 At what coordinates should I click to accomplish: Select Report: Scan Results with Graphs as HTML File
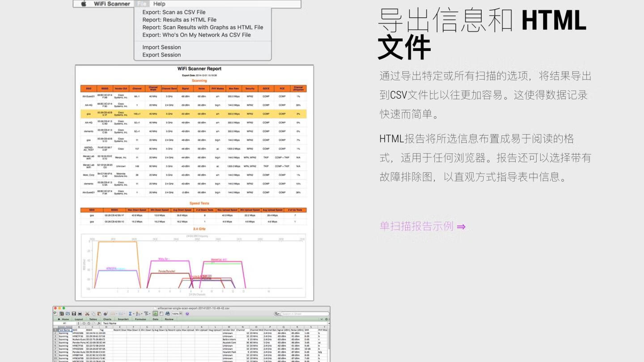tap(203, 27)
